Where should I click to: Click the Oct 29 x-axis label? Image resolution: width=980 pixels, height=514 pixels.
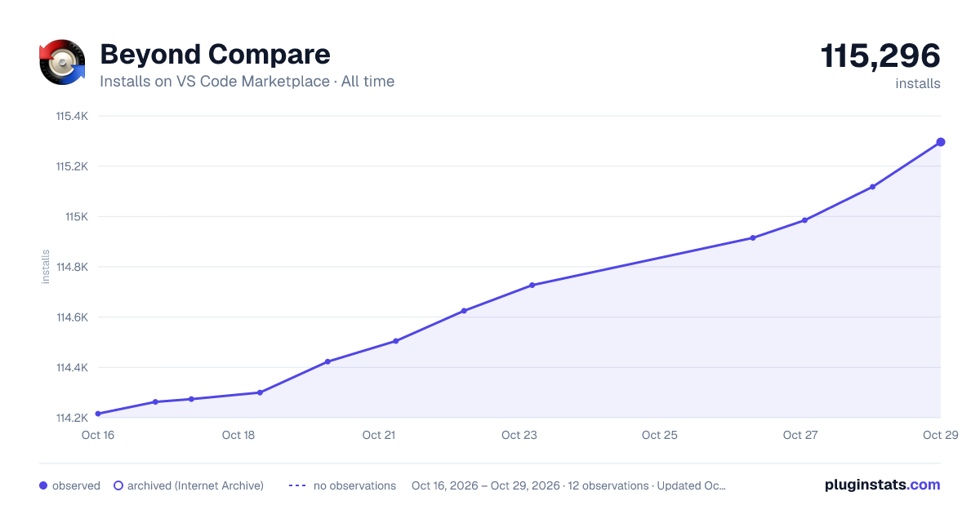pos(939,435)
